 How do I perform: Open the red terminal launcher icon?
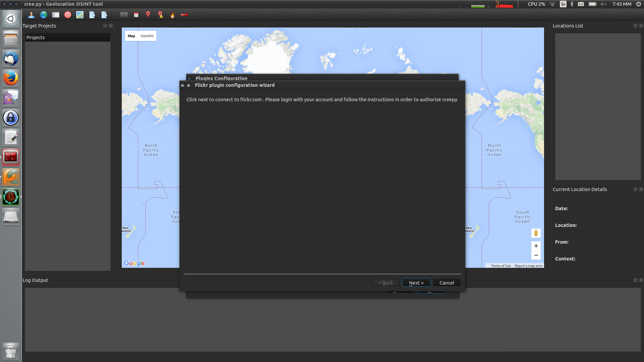point(11,157)
